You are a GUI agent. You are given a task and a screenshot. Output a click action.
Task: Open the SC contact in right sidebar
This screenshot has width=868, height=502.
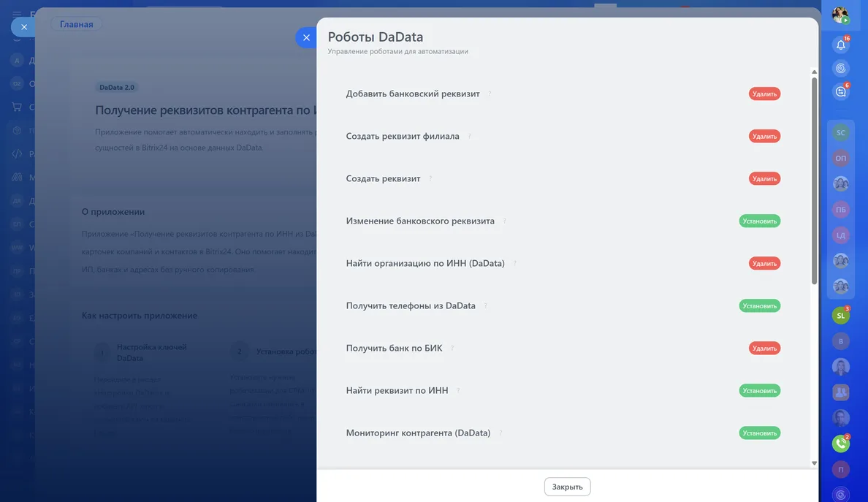(841, 133)
